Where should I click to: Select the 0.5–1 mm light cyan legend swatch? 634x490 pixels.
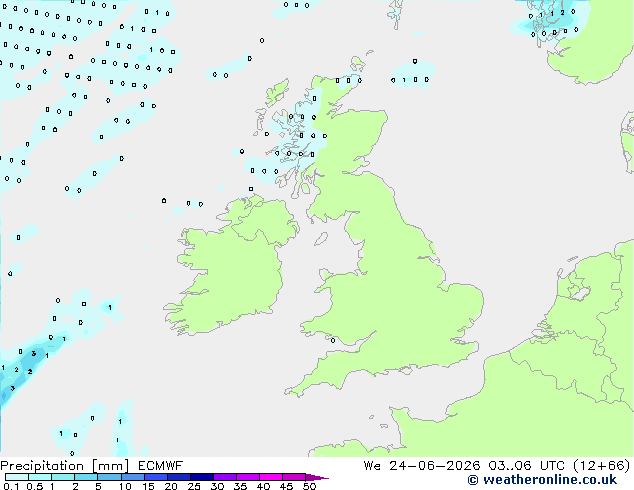[x=40, y=477]
